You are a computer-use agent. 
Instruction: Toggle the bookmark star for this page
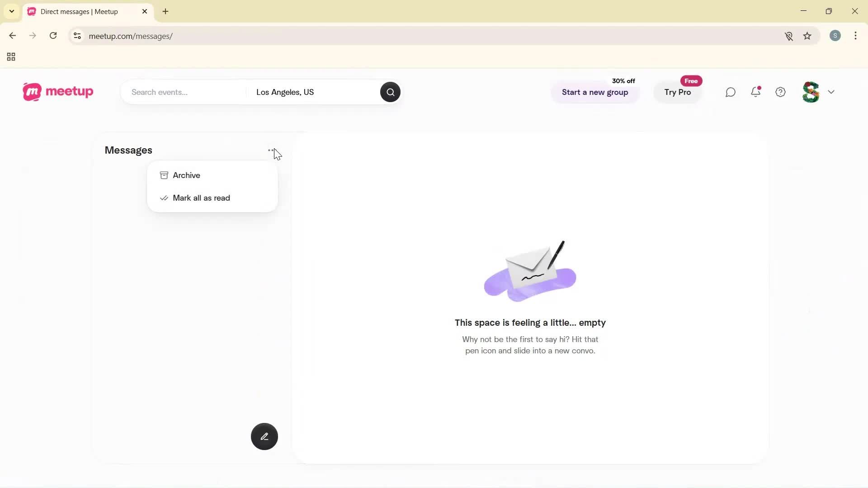coord(807,36)
